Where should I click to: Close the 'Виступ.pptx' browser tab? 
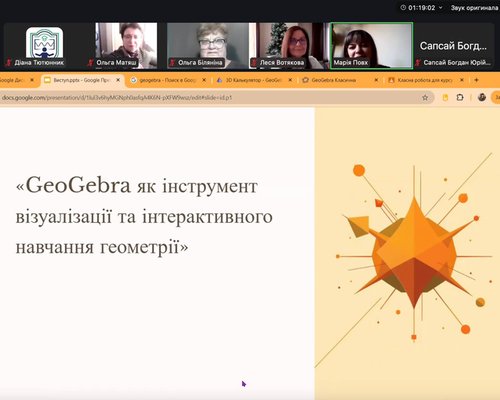click(118, 80)
